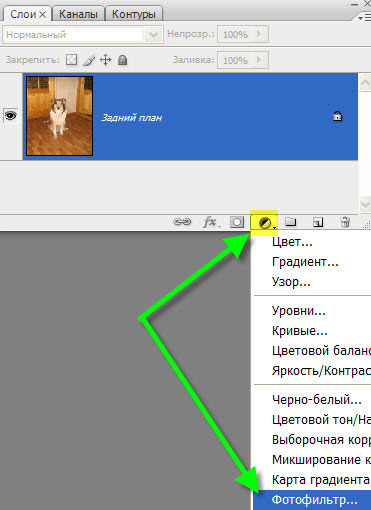Image resolution: width=371 pixels, height=510 pixels.
Task: Choose Цвет... from the menu
Action: click(292, 242)
